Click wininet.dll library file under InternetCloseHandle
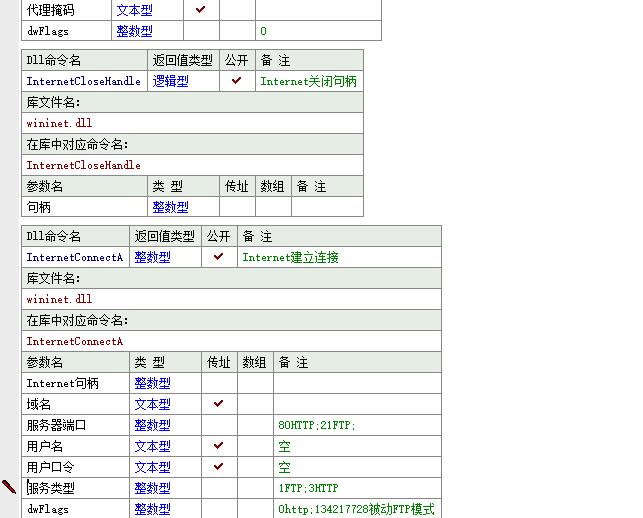This screenshot has height=518, width=643. tap(59, 124)
